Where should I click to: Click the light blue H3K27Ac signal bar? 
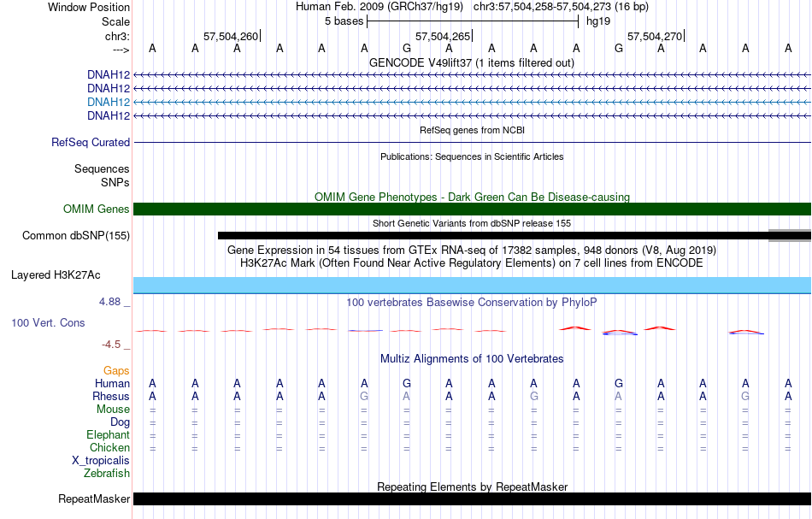tap(473, 286)
